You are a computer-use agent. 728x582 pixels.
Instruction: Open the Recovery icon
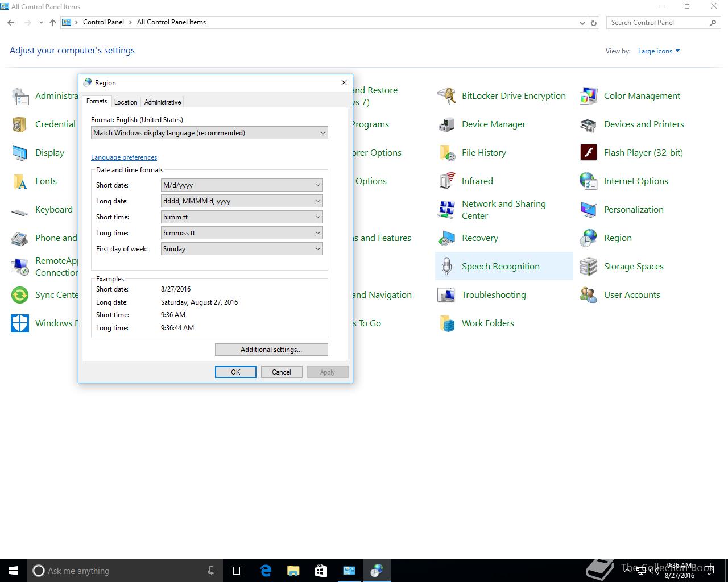446,238
